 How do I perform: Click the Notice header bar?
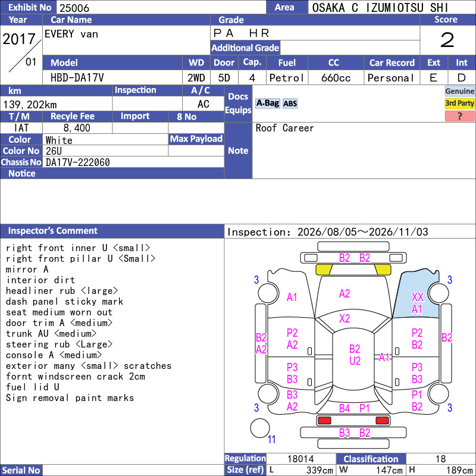[112, 173]
